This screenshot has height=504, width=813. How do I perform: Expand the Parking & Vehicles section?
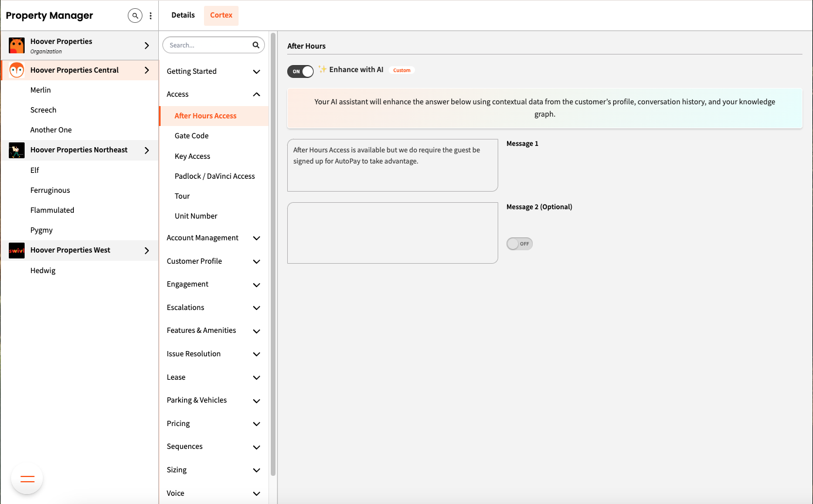[x=256, y=400]
